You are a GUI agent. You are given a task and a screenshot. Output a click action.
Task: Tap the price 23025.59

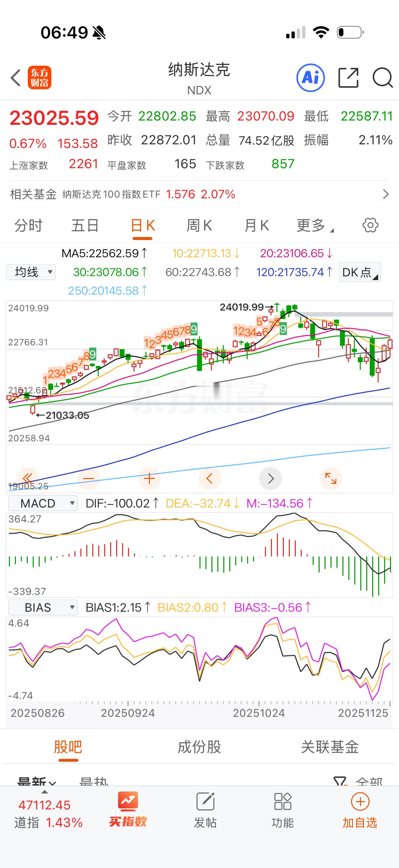click(54, 118)
